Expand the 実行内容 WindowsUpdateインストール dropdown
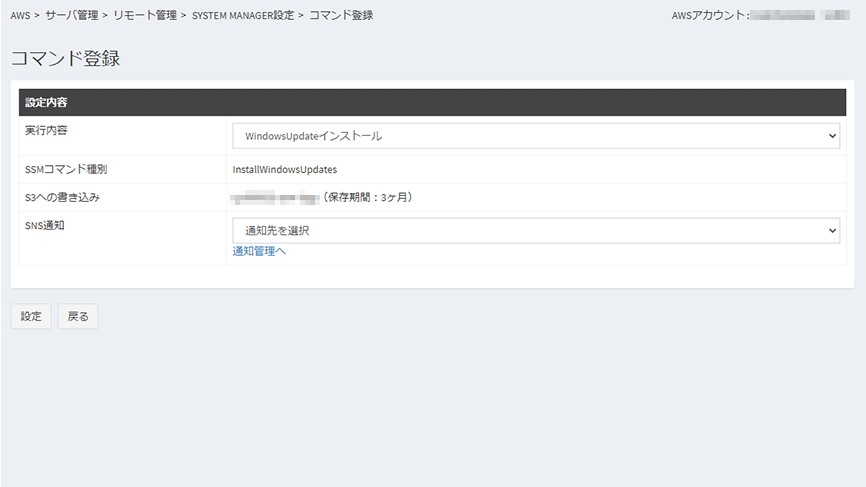 pyautogui.click(x=535, y=136)
